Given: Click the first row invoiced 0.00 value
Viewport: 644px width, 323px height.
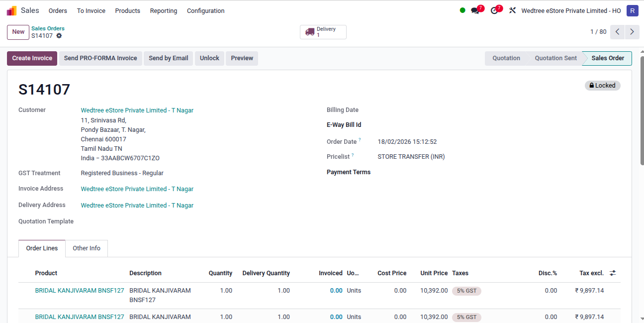Looking at the screenshot, I should pyautogui.click(x=336, y=291).
